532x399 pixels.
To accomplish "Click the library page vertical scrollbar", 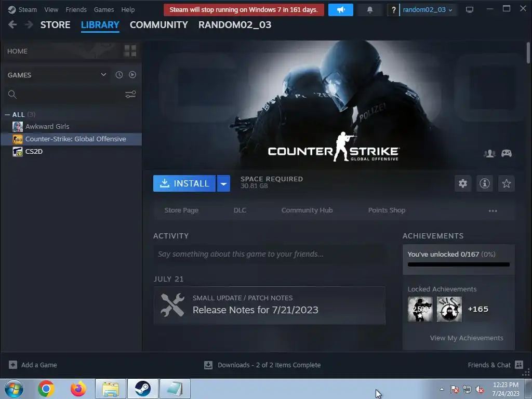I will [x=528, y=54].
